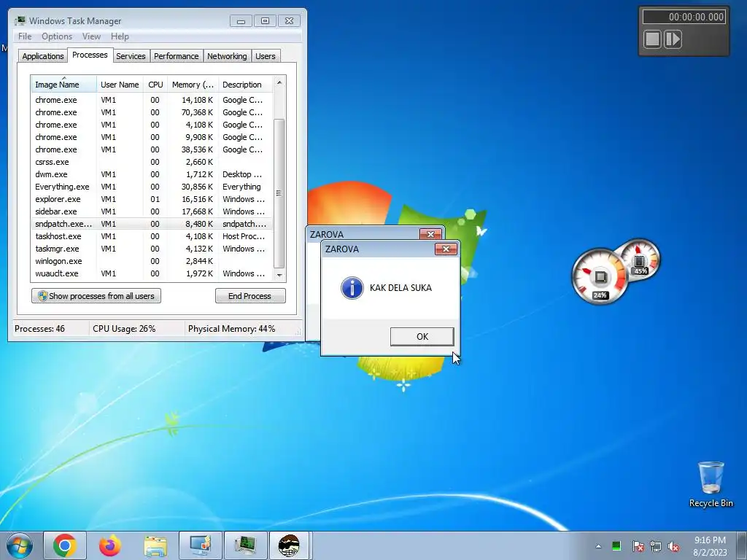Screen dimensions: 747x560
Task: Open Windows Explorer folder taskbar icon
Action: [155, 545]
